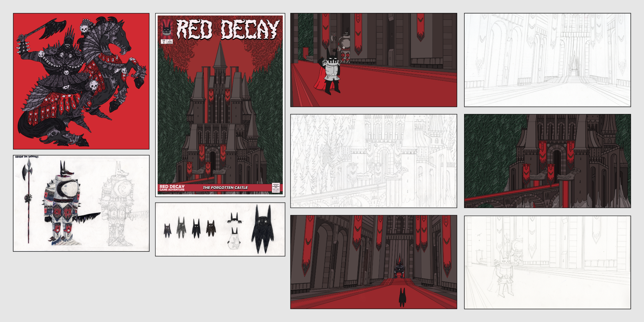Click THE FORGOTTEN CASTLE subtitle text
The height and width of the screenshot is (322, 644).
[x=225, y=188]
